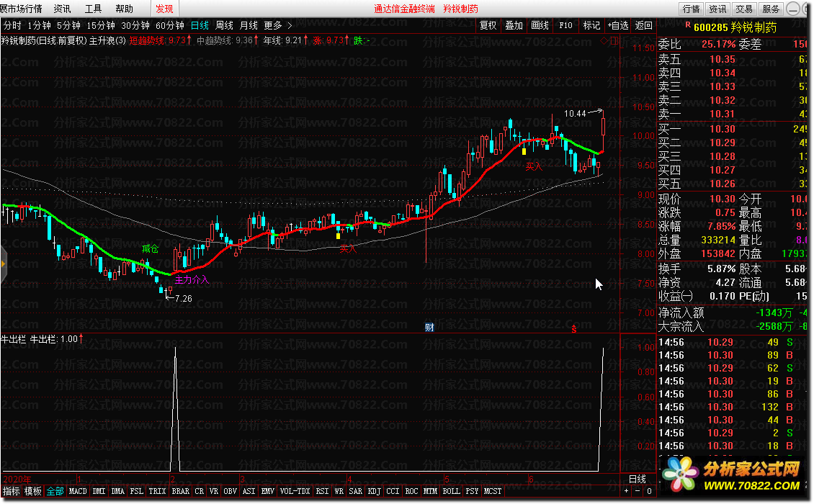Switch indicator to RSI
The height and width of the screenshot is (504, 814).
[x=323, y=491]
